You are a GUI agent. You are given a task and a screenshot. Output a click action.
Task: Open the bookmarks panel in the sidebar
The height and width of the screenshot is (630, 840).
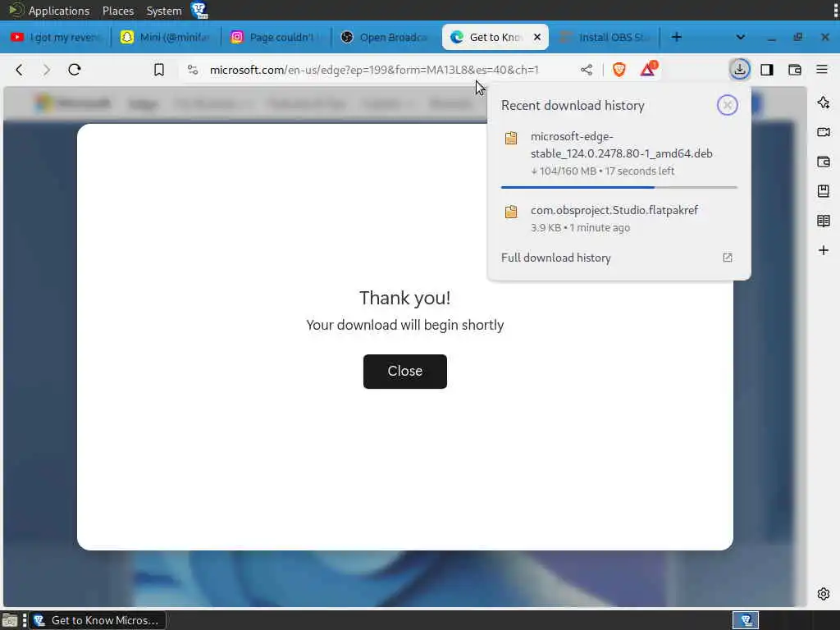pos(824,190)
